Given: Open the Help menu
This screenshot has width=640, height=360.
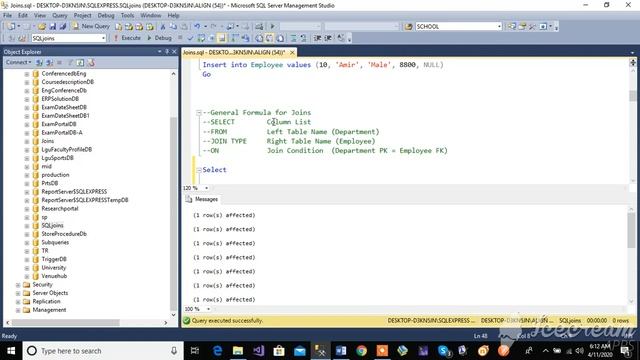Looking at the screenshot, I should [173, 16].
